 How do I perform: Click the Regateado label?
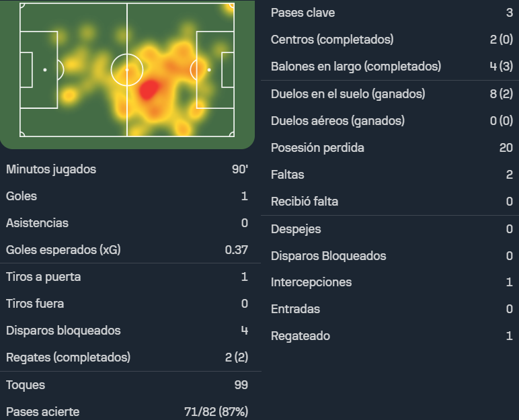click(301, 336)
